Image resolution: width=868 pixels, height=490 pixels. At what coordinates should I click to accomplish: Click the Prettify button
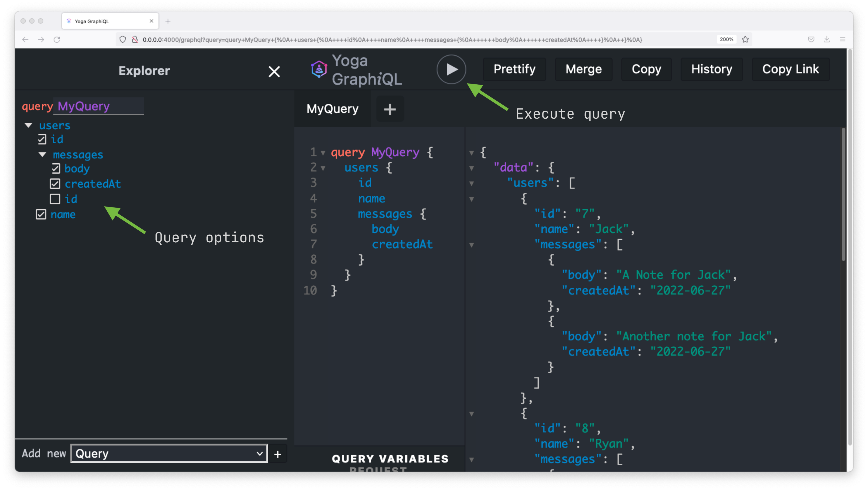click(x=514, y=69)
